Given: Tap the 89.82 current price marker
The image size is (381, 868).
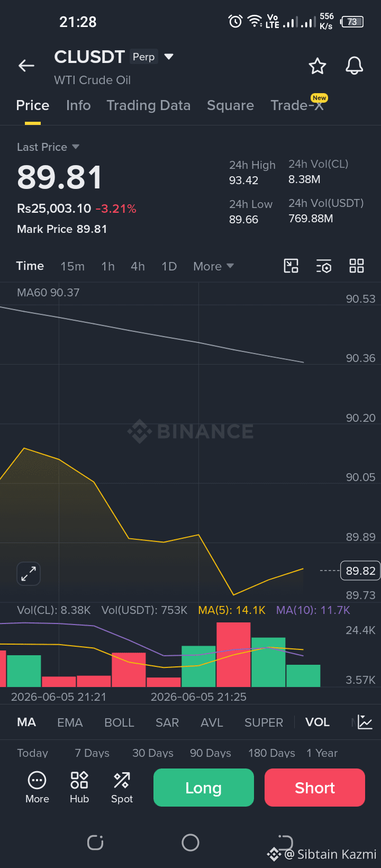Looking at the screenshot, I should 360,571.
